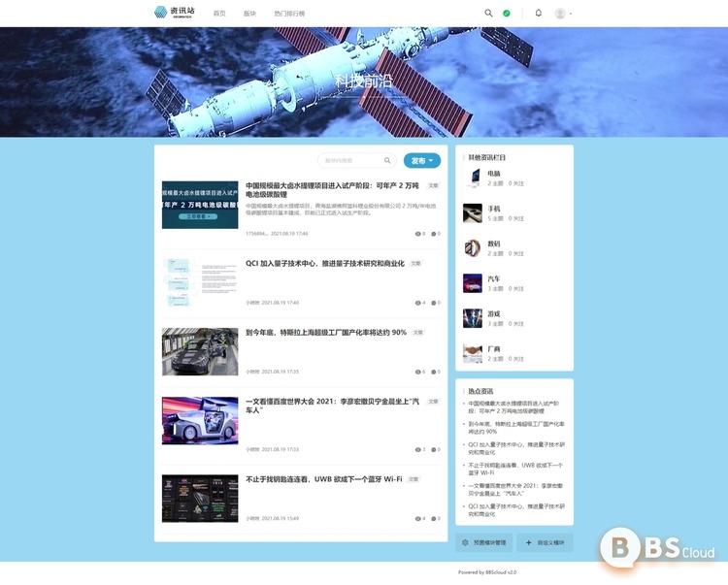Click the green status icon in header
The width and height of the screenshot is (728, 585).
pyautogui.click(x=507, y=14)
